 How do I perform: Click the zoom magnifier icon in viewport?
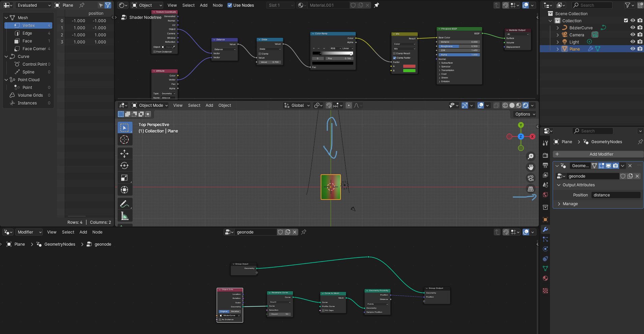[531, 156]
